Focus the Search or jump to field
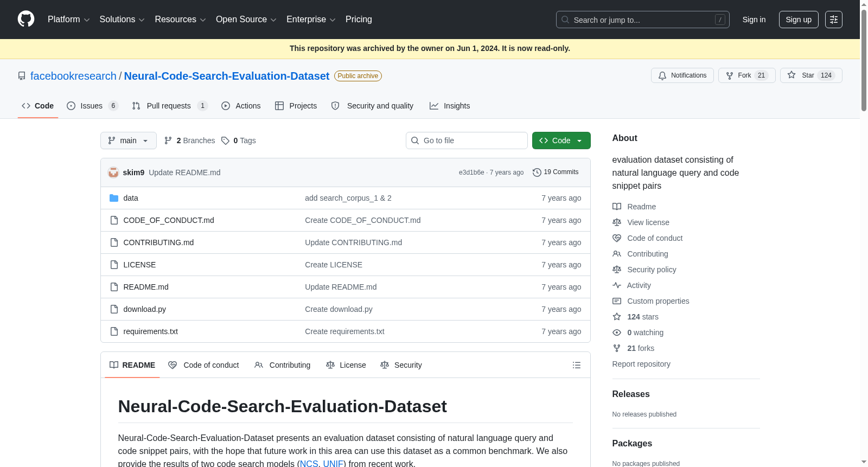This screenshot has height=467, width=868. pos(642,20)
